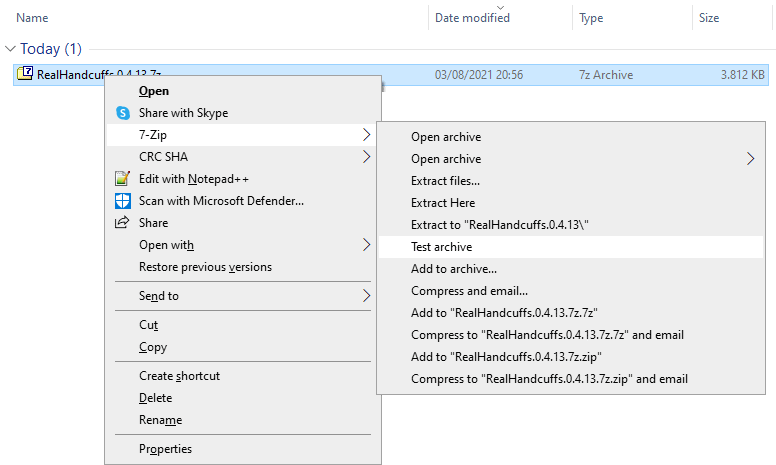Screen dimensions: 776x465
Task: Choose Open in the context menu
Action: pyautogui.click(x=243, y=91)
